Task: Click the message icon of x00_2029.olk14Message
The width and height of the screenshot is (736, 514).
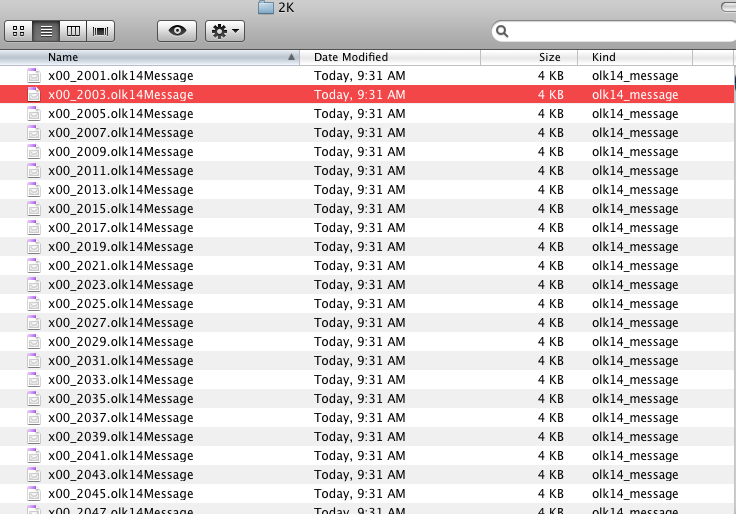Action: tap(34, 341)
